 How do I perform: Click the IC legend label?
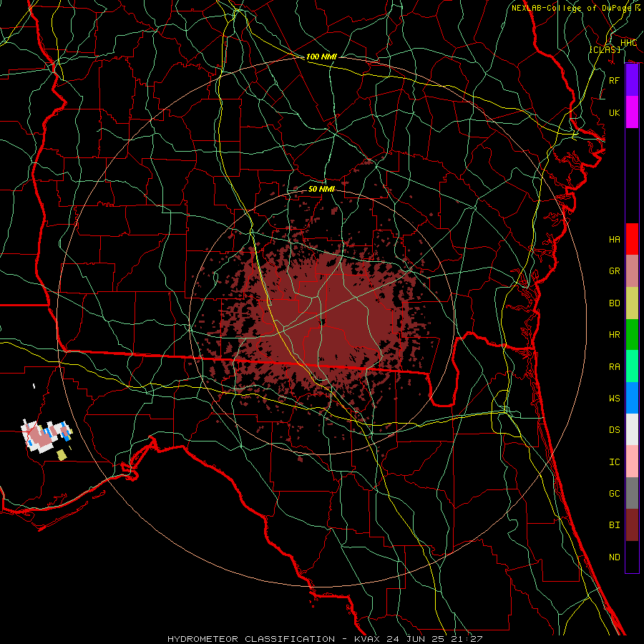click(615, 462)
